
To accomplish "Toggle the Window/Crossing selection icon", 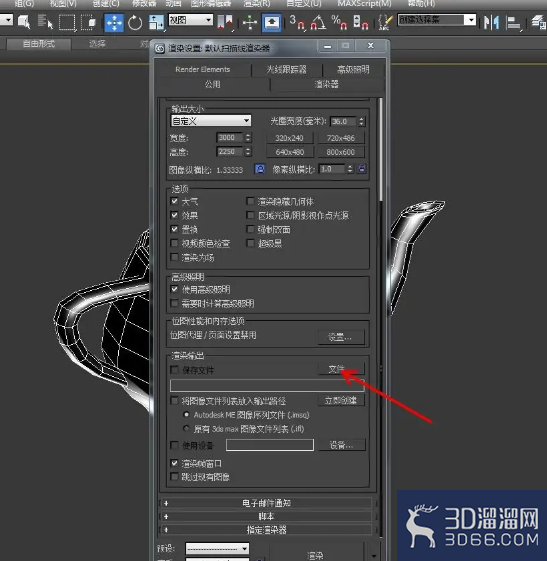I will tap(88, 22).
